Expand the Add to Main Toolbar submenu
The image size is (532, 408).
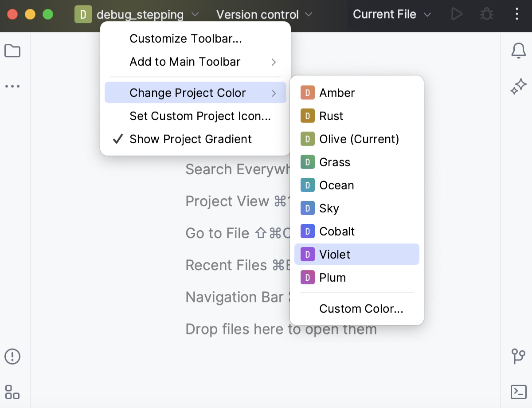[184, 62]
